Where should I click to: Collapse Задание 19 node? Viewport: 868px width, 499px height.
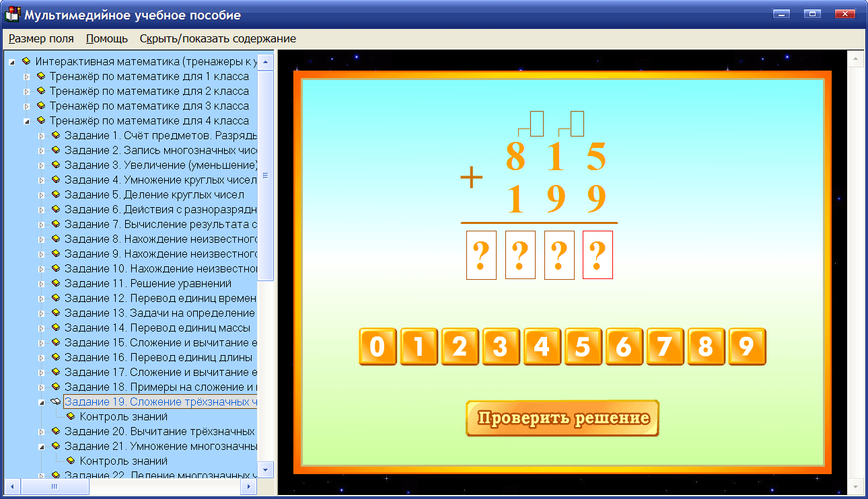pyautogui.click(x=41, y=402)
